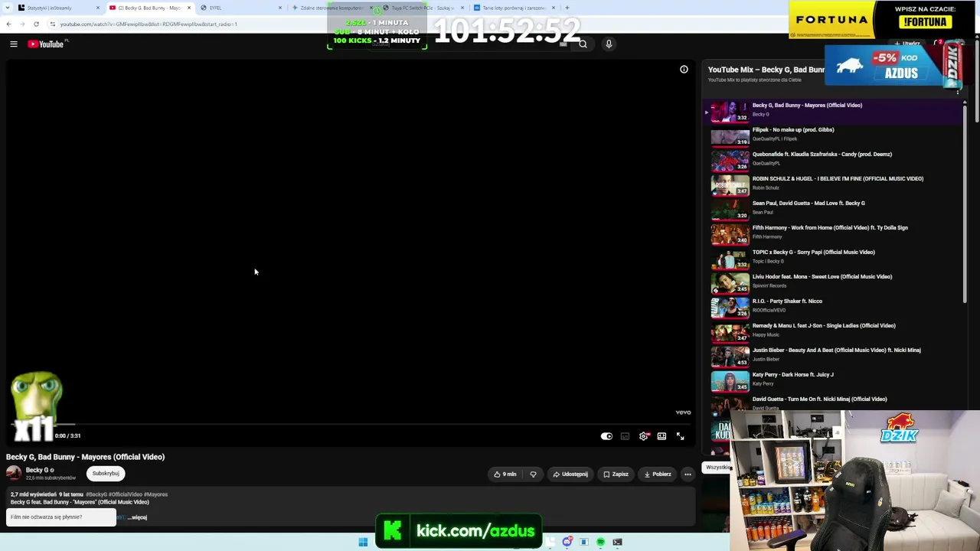
Task: Toggle the autoplay switch in player
Action: tap(606, 436)
